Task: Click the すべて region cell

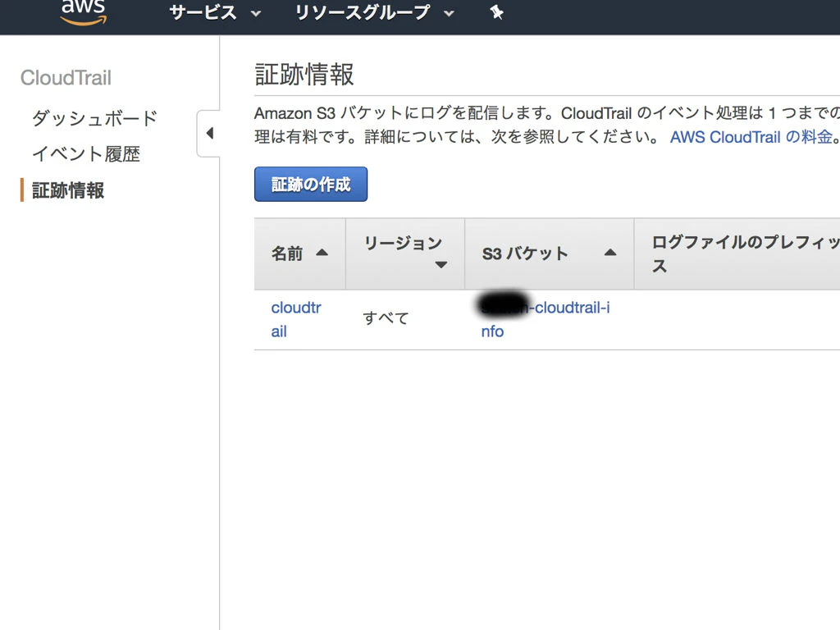Action: (386, 318)
